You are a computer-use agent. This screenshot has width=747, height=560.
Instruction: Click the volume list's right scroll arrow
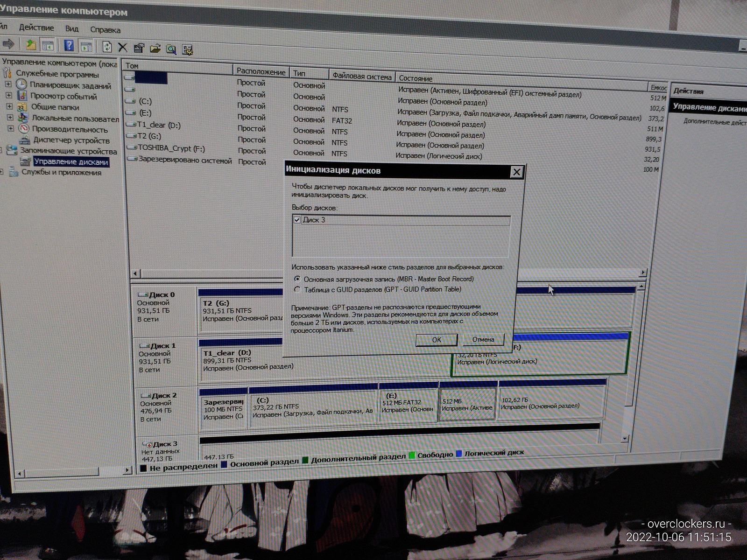coord(643,272)
